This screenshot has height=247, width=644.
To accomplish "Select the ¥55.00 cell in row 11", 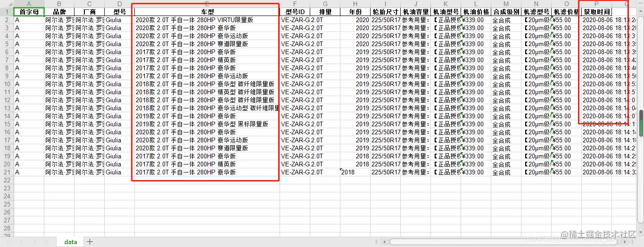I will tap(566, 92).
